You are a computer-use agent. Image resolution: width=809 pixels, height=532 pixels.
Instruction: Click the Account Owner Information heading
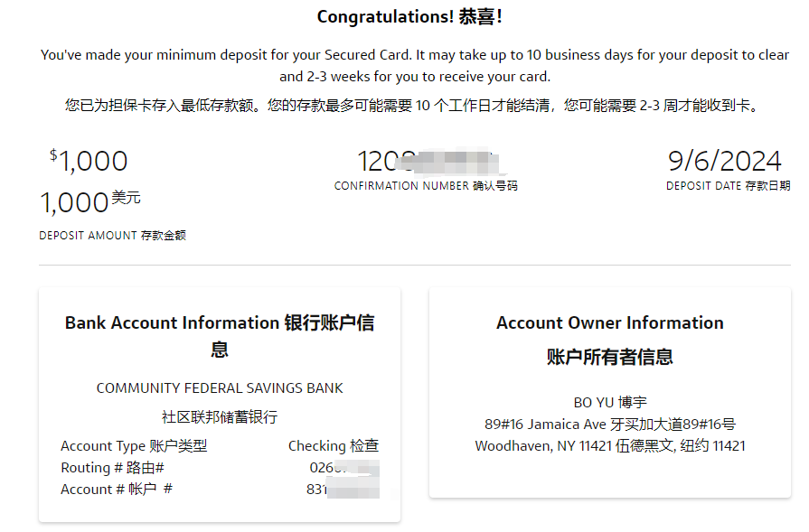(610, 340)
